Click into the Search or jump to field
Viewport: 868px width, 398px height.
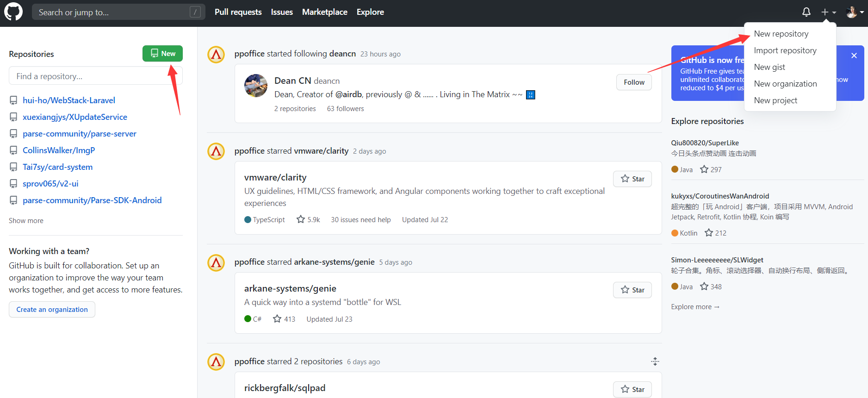pyautogui.click(x=118, y=12)
